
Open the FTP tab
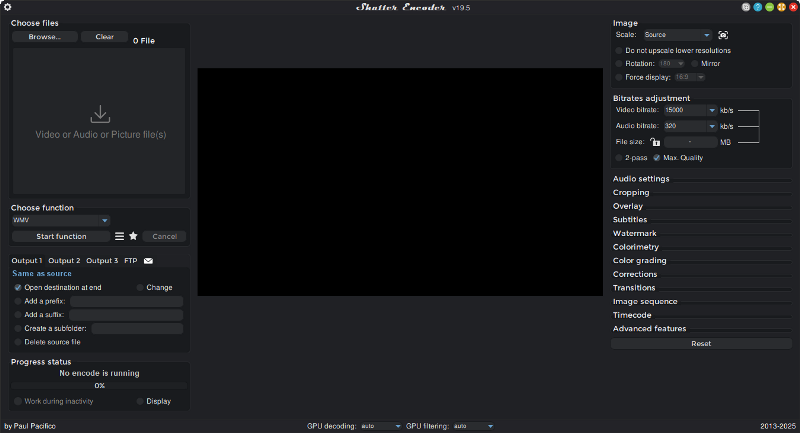click(130, 261)
